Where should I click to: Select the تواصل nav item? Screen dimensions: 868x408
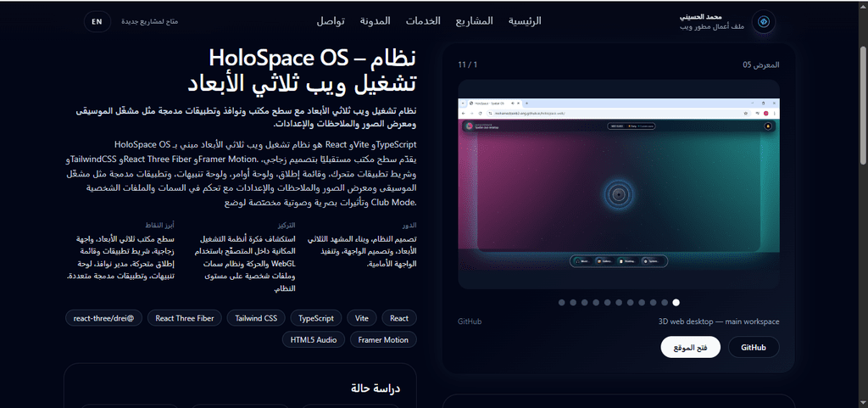[331, 21]
